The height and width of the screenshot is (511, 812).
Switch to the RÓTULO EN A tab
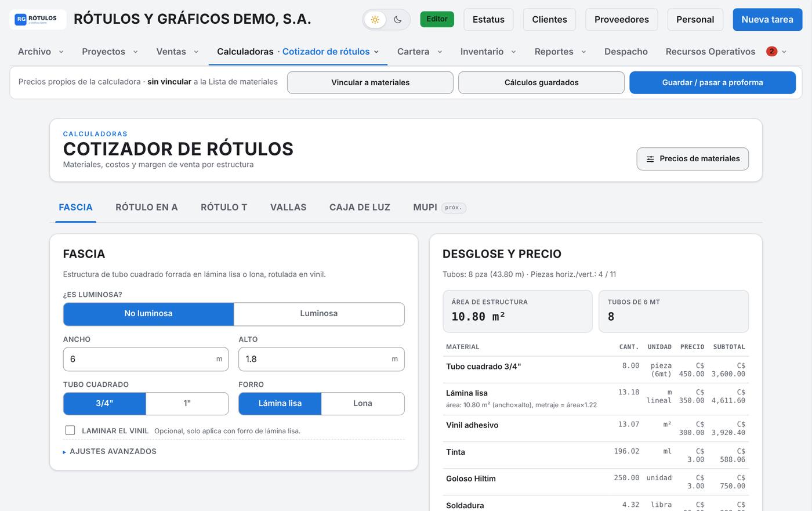[x=147, y=208]
